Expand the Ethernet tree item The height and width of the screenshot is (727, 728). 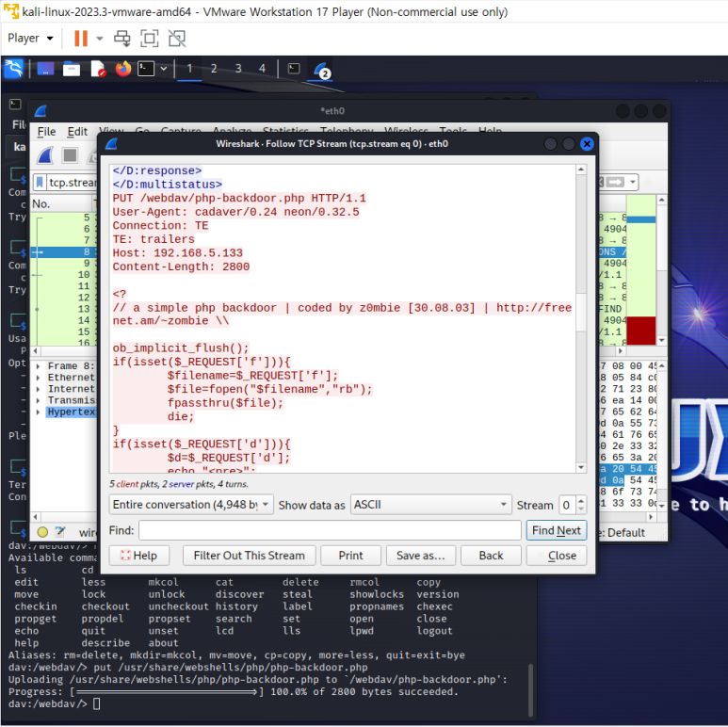click(x=38, y=378)
